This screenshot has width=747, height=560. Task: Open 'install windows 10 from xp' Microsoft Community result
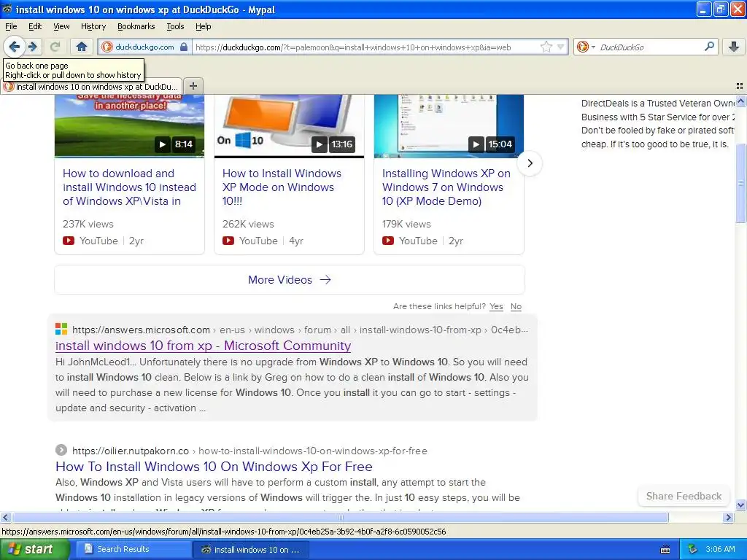pos(203,345)
